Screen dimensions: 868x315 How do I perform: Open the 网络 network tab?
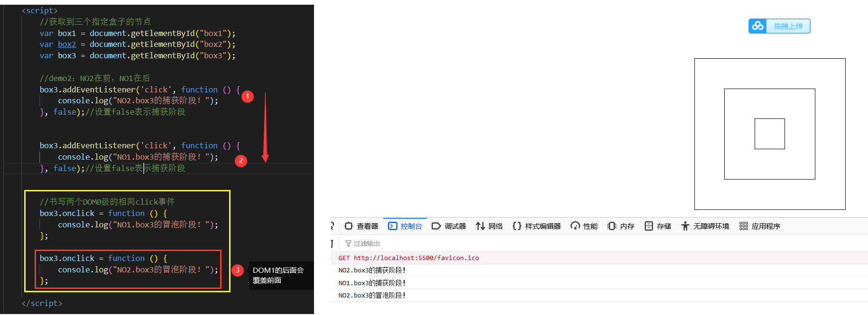click(x=489, y=226)
